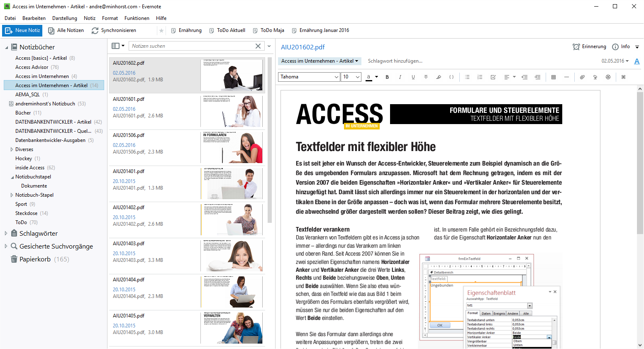Open text alignment options
The height and width of the screenshot is (349, 644).
tap(510, 77)
